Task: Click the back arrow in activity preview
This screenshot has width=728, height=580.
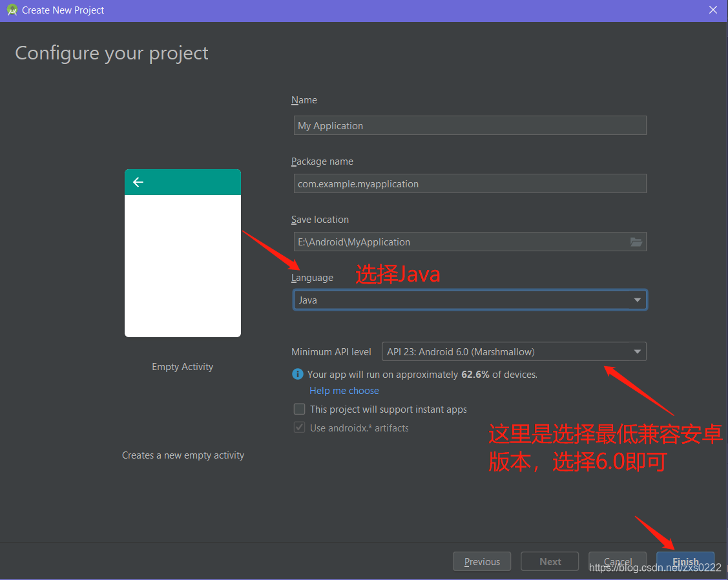Action: (138, 182)
